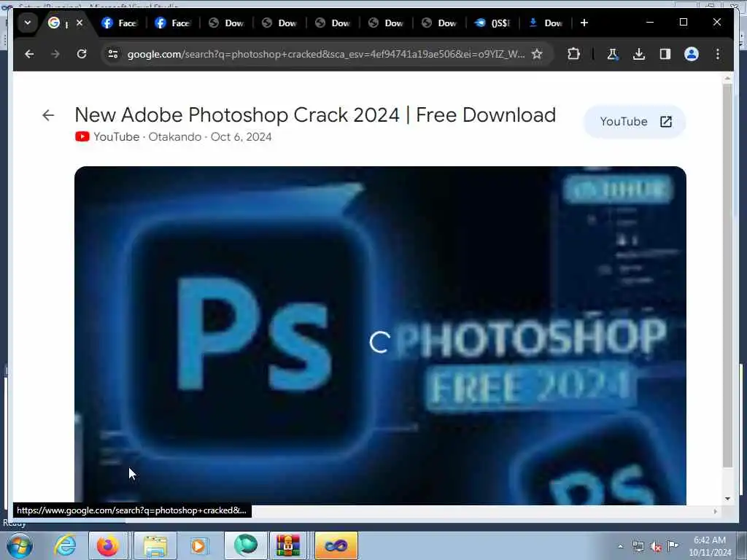Reload the page with refresh icon
This screenshot has height=560, width=747.
(82, 54)
